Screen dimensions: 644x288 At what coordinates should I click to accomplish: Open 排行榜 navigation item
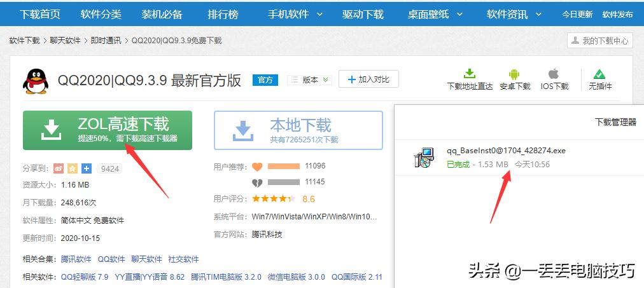coord(223,15)
